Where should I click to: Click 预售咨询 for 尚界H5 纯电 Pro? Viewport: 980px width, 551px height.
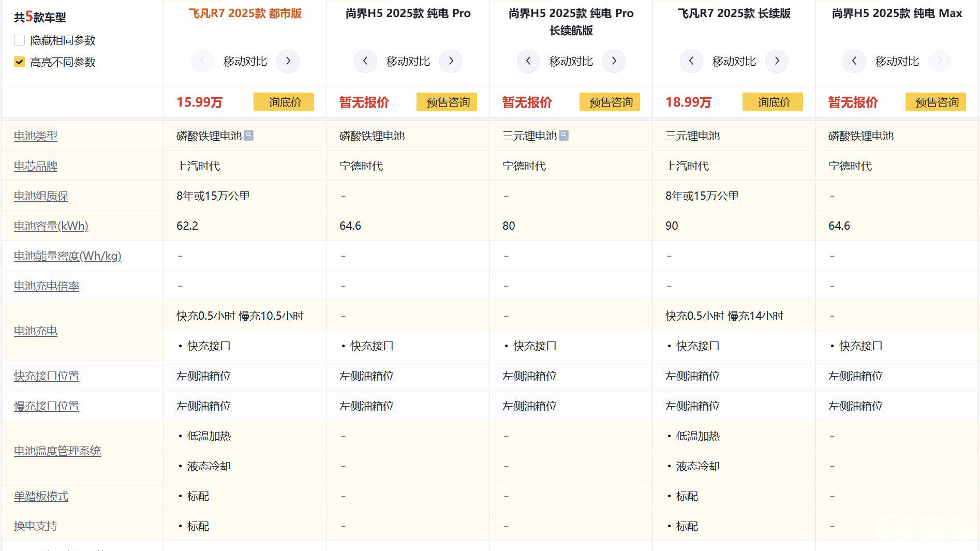pyautogui.click(x=447, y=102)
